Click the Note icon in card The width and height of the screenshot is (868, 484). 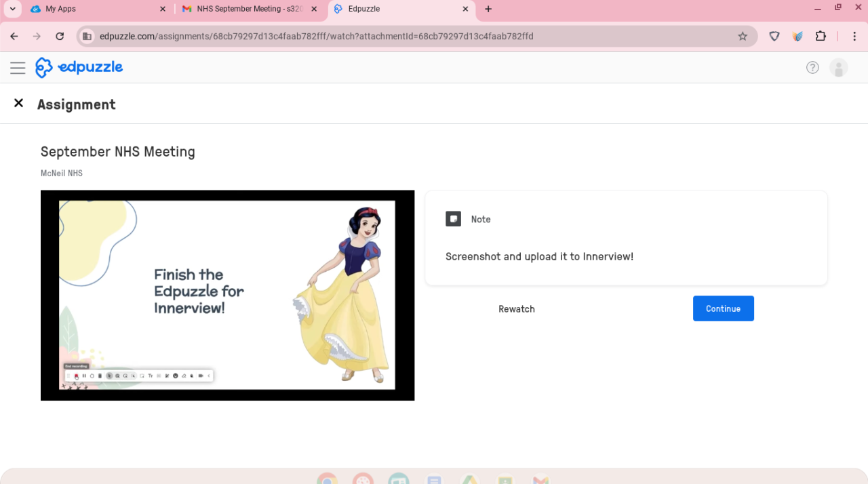tap(453, 219)
